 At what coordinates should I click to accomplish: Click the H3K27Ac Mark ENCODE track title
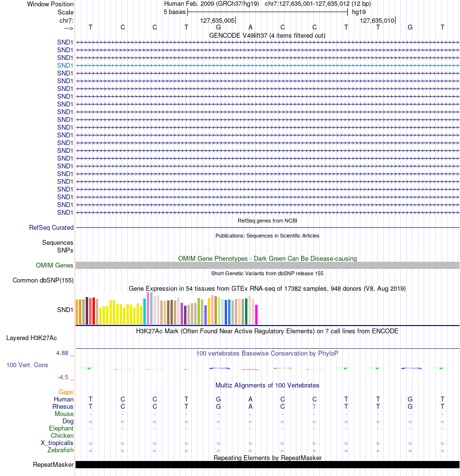[x=267, y=331]
